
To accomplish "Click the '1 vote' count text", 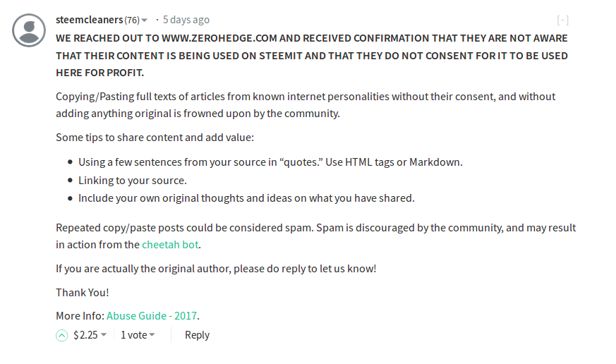I will coord(133,335).
